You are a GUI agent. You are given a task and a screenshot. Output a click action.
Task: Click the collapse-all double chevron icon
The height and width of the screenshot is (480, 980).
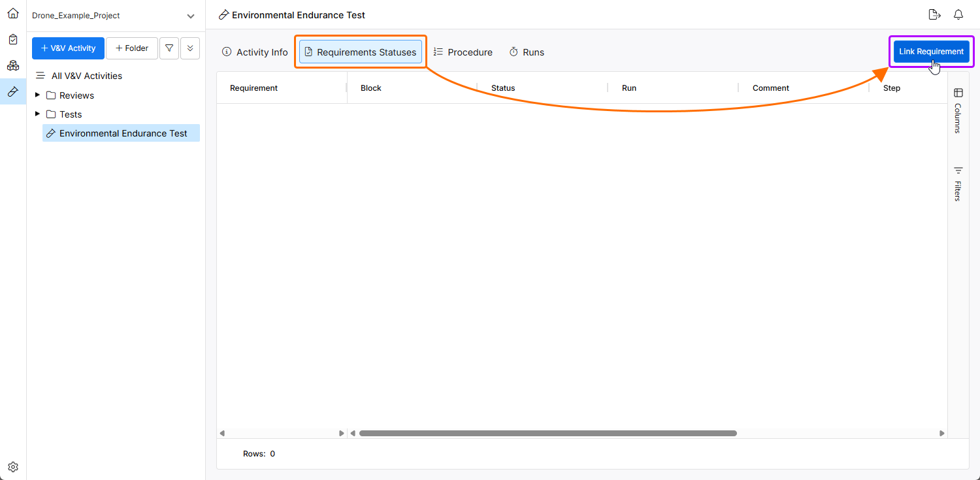190,48
